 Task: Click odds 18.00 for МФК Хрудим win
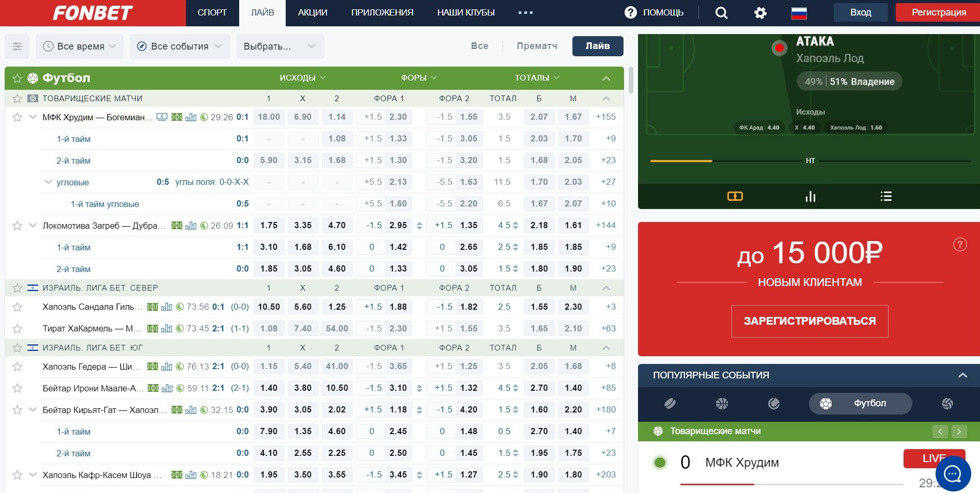coord(269,117)
